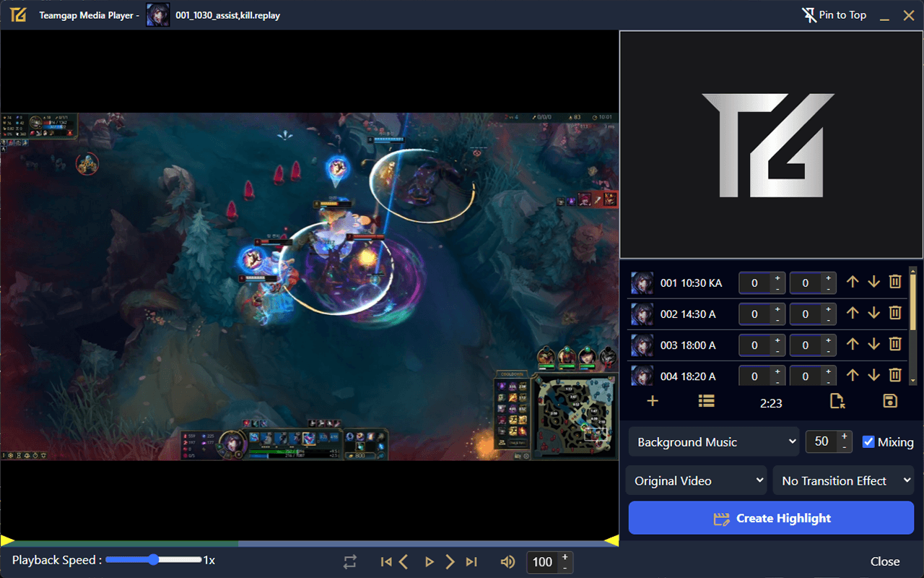924x578 pixels.
Task: Click the load file icon beside 2:23
Action: pos(837,401)
